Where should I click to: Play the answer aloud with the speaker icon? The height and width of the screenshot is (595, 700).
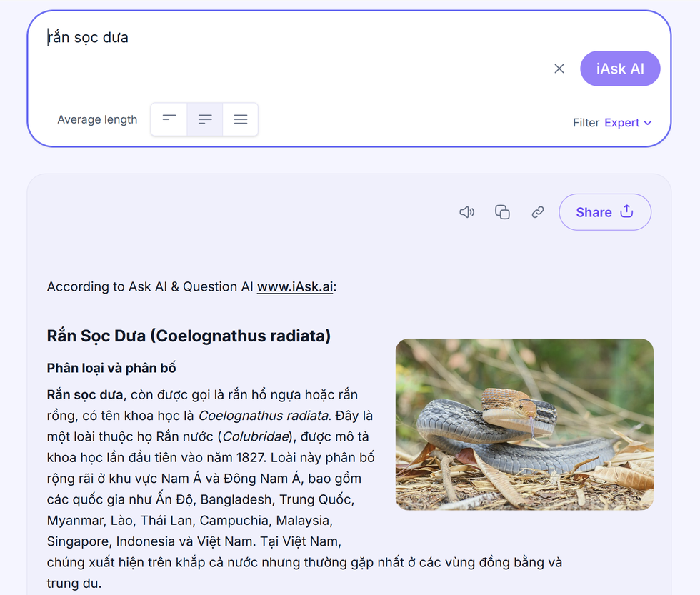coord(466,212)
